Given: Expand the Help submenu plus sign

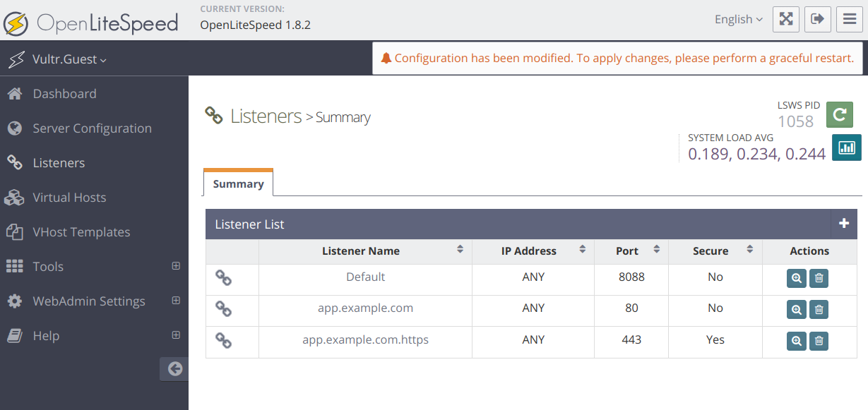Looking at the screenshot, I should pyautogui.click(x=176, y=335).
